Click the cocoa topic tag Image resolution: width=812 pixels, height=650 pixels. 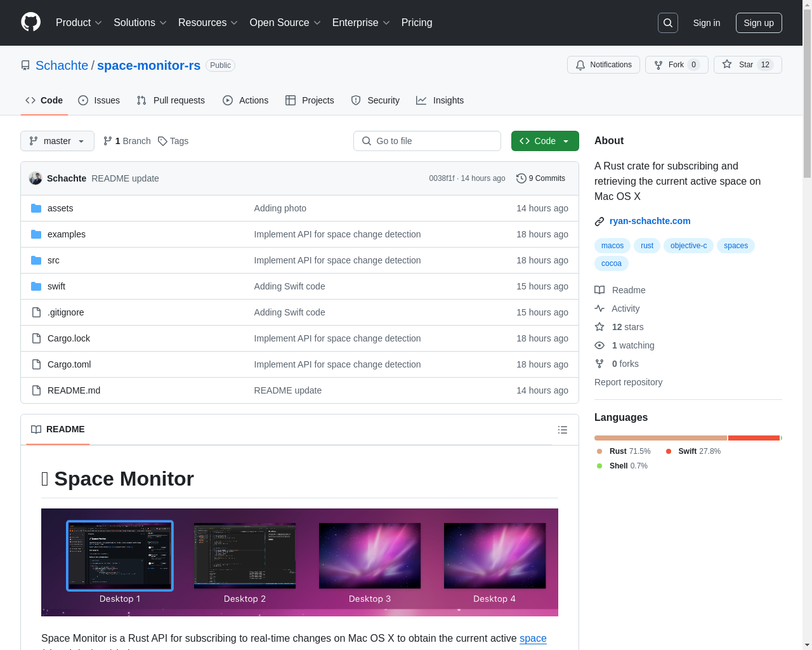(x=612, y=263)
